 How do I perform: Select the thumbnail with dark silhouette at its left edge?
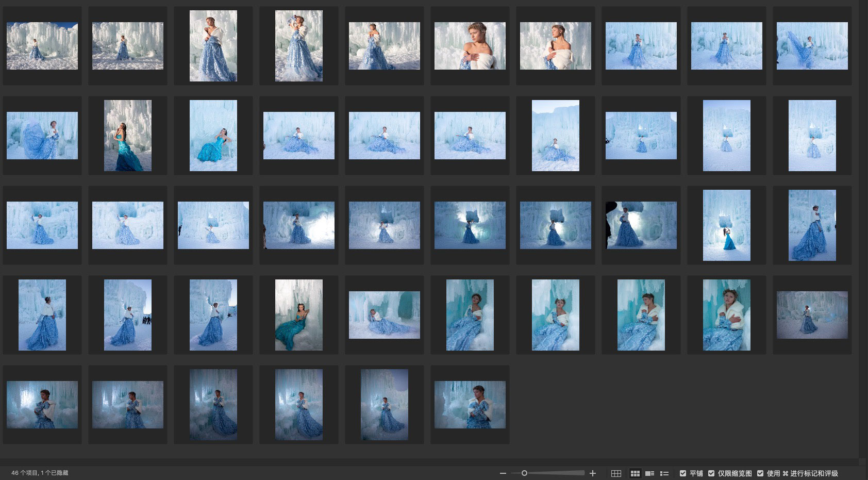pyautogui.click(x=641, y=225)
